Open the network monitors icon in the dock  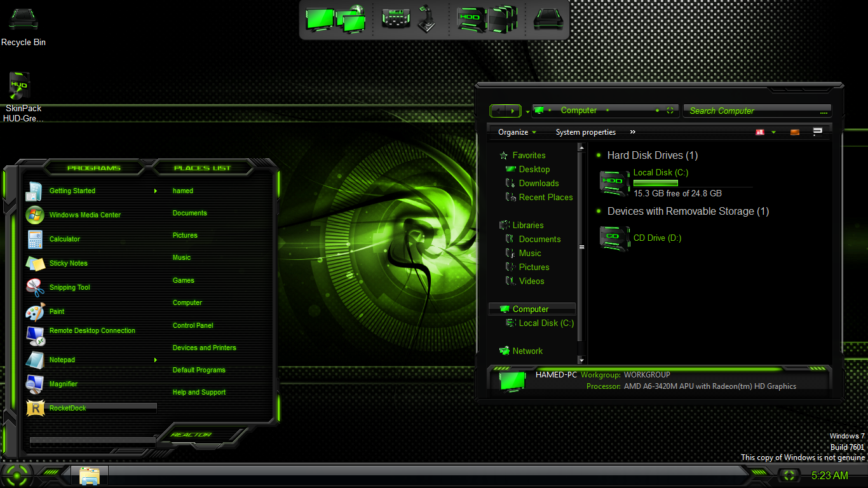352,19
